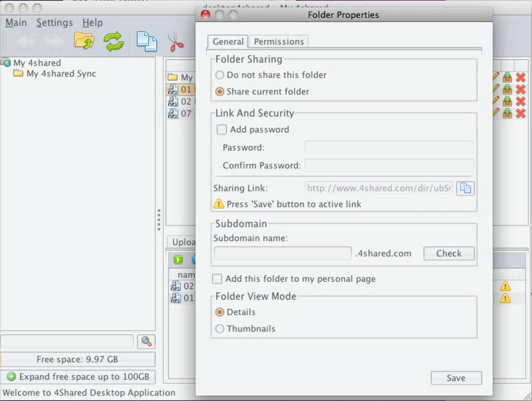
Task: Click the green refresh arrows icon
Action: pyautogui.click(x=114, y=41)
